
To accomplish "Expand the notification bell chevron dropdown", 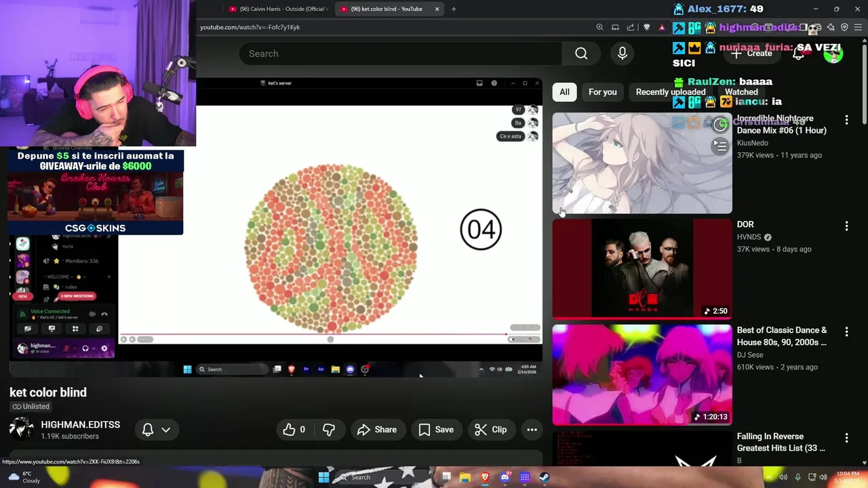I will coord(165,430).
